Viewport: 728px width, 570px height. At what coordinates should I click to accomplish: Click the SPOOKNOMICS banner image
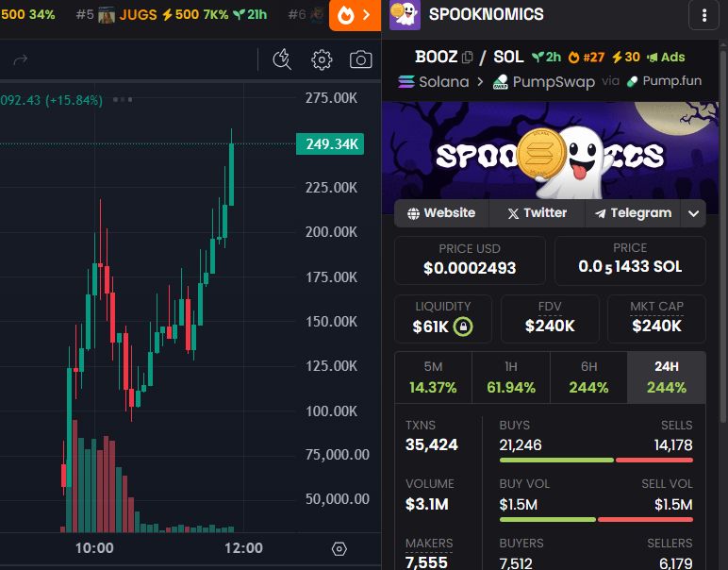[550, 151]
